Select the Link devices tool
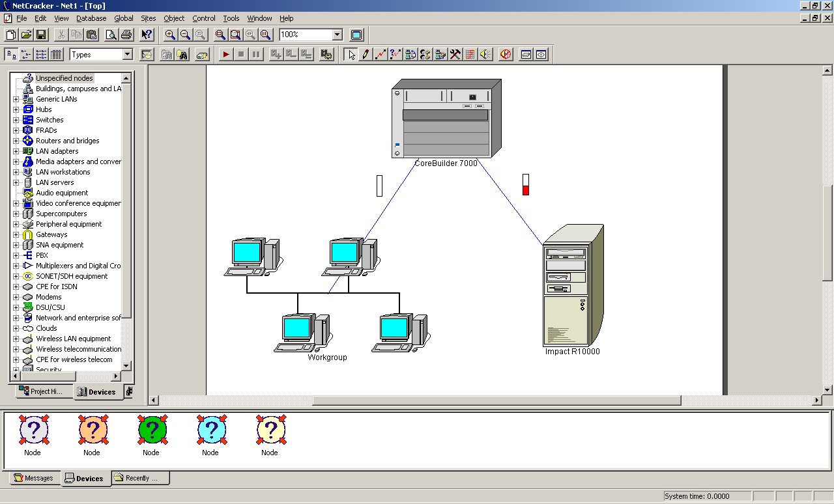Image resolution: width=834 pixels, height=504 pixels. pyautogui.click(x=381, y=55)
